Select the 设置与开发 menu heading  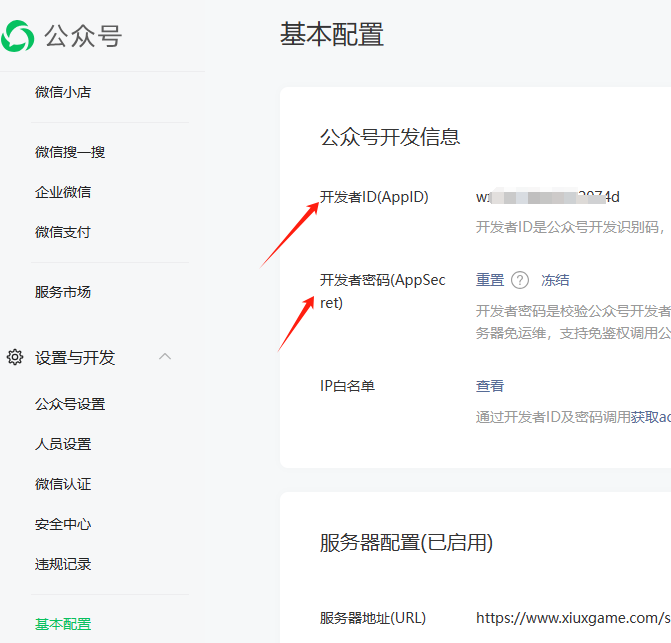click(75, 357)
